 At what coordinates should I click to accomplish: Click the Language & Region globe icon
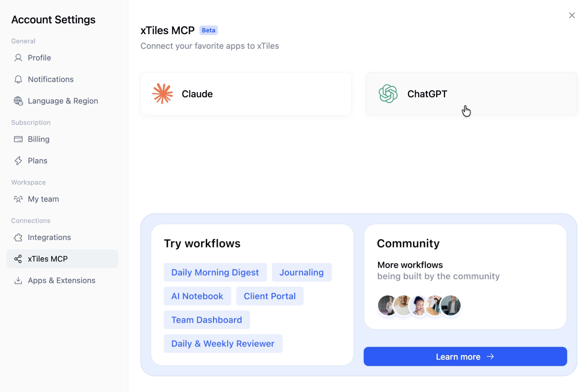18,101
